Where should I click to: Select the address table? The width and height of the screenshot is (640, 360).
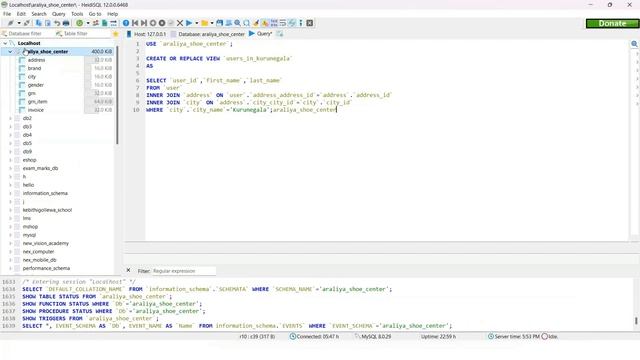click(36, 60)
